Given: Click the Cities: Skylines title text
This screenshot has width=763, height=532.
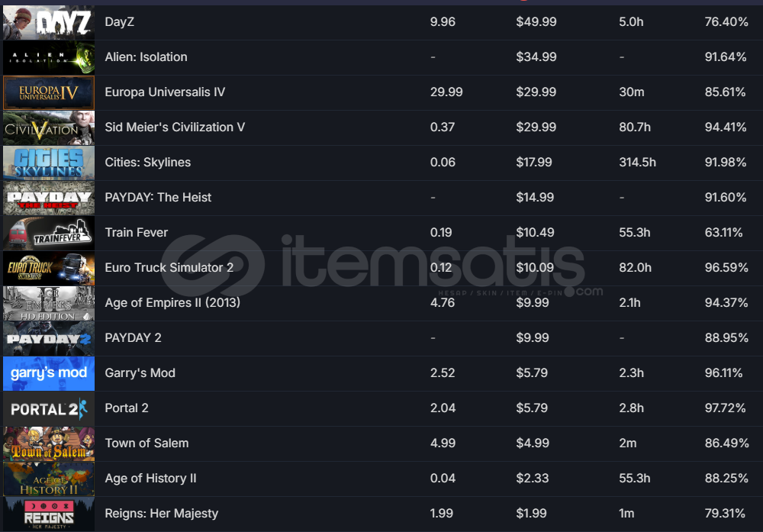Looking at the screenshot, I should pos(147,162).
